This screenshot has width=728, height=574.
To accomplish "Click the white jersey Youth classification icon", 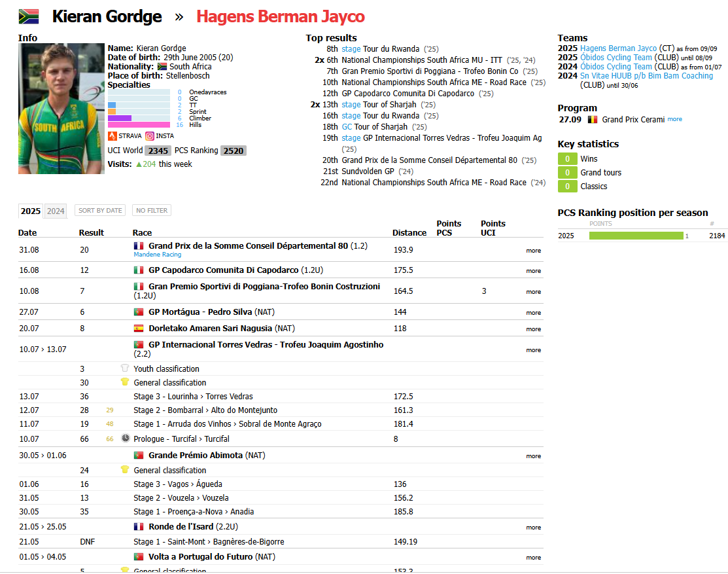I will [125, 368].
